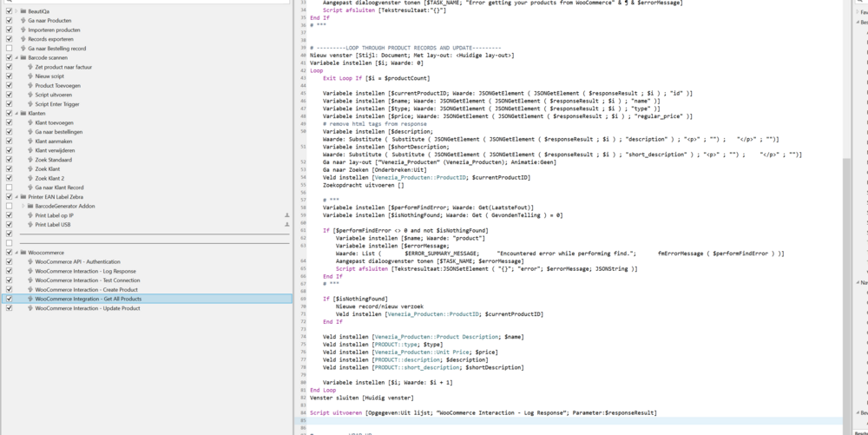Viewport: 868px width, 435px height.
Task: Uncheck the Records exporteren checkbox
Action: coord(10,39)
